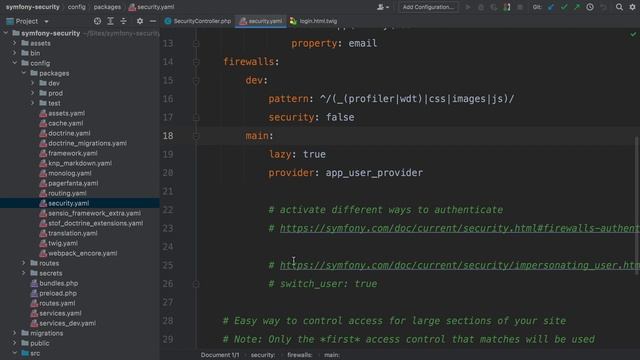Screen dimensions: 640x360
Task: Open the user account dropdown icon
Action: (382, 7)
